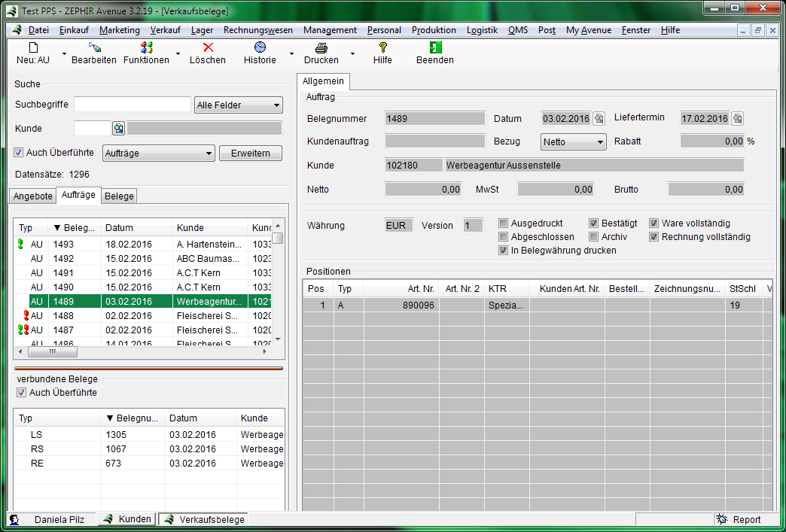Expand the Bezug Netto dropdown
Screen dimensions: 786x532
(573, 142)
